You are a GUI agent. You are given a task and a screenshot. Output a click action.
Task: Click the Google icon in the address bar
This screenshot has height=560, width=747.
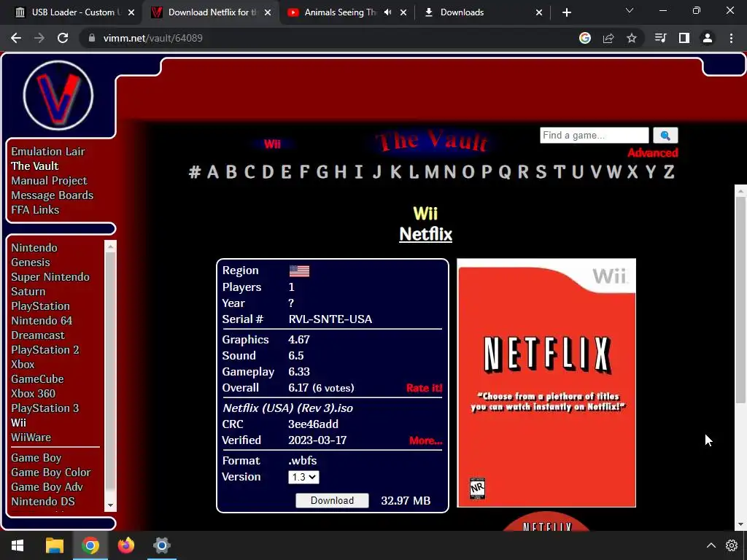click(585, 38)
